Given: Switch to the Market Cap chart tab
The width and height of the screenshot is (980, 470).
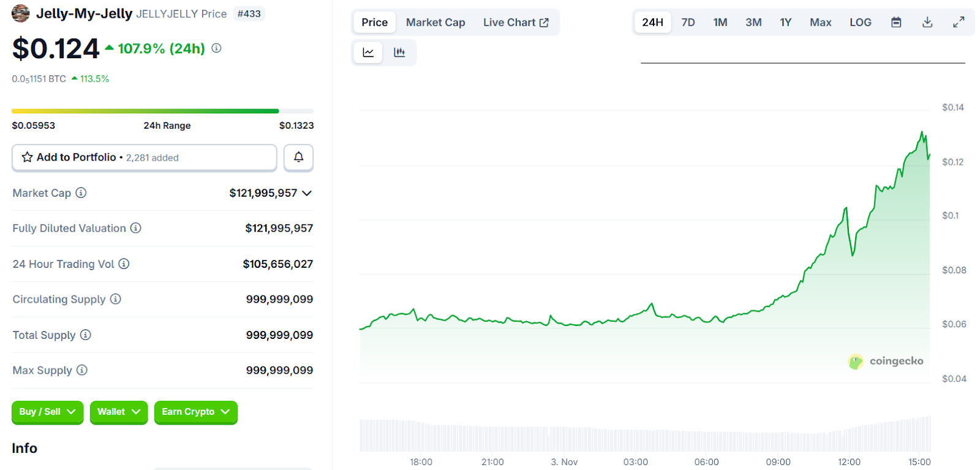Looking at the screenshot, I should tap(435, 23).
